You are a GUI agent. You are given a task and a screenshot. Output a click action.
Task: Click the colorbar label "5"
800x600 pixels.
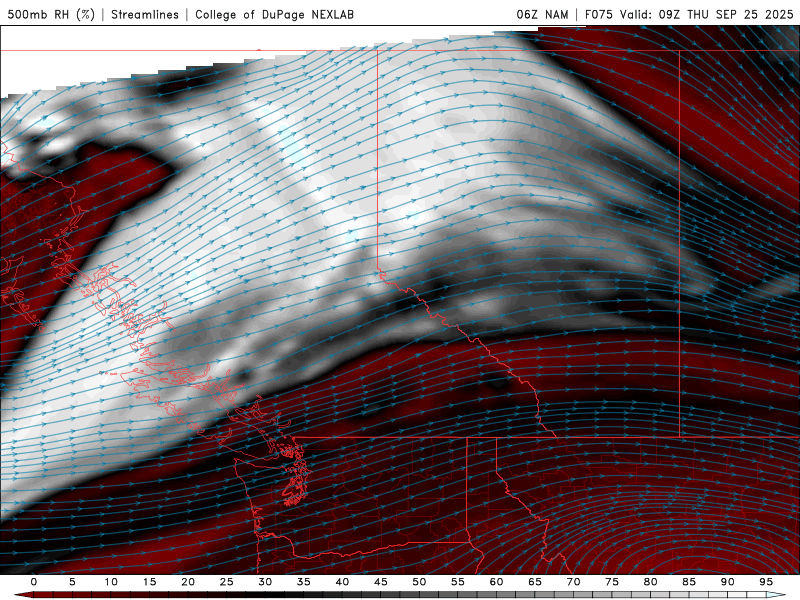(72, 582)
